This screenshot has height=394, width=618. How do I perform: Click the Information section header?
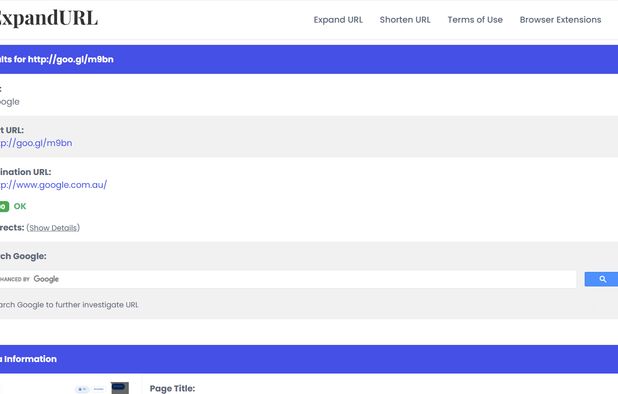(309, 359)
